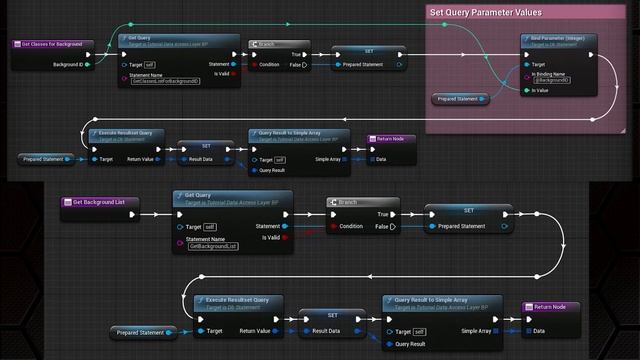
Task: Click Prepared Statement input pin on SET, Get Background List graph
Action: pyautogui.click(x=432, y=226)
